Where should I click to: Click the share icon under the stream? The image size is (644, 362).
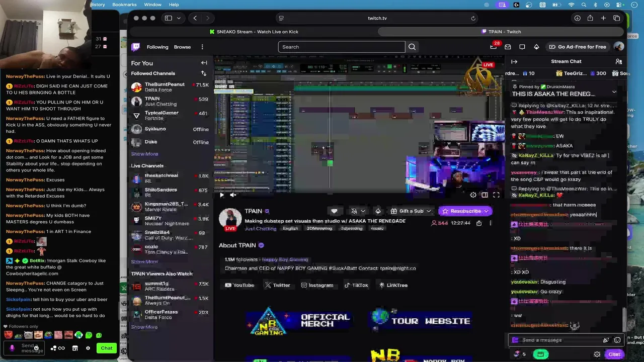(x=479, y=223)
